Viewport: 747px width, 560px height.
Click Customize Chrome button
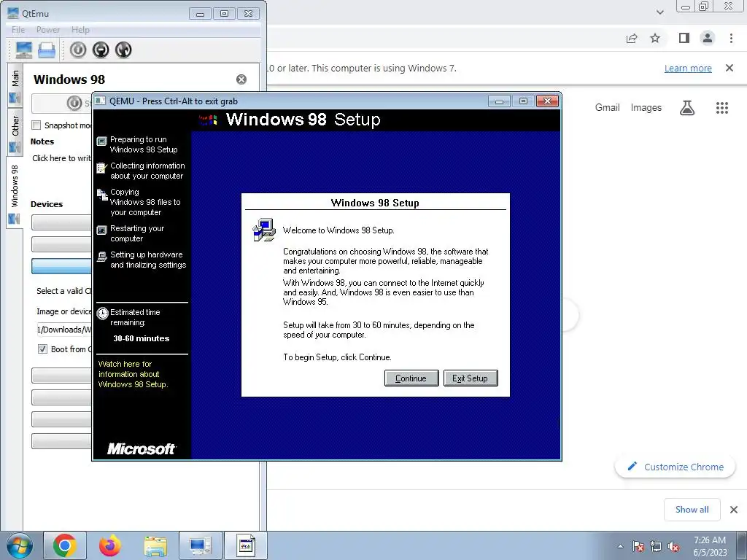[x=675, y=467]
